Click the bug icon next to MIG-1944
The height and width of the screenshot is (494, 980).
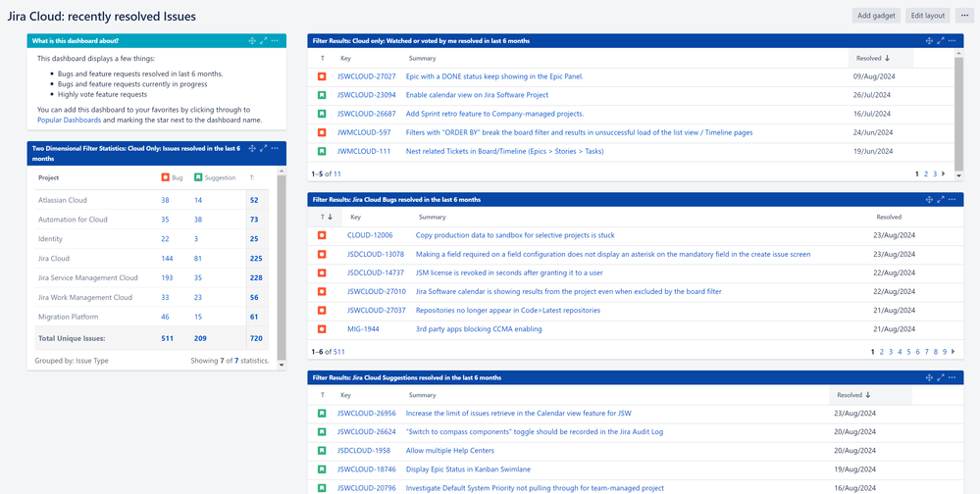click(322, 329)
